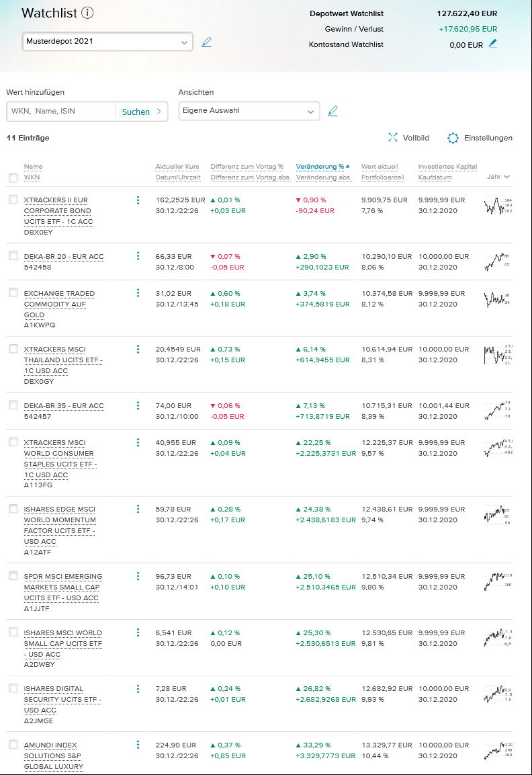
Task: Click the Vollbild fullscreen icon
Action: 394,138
